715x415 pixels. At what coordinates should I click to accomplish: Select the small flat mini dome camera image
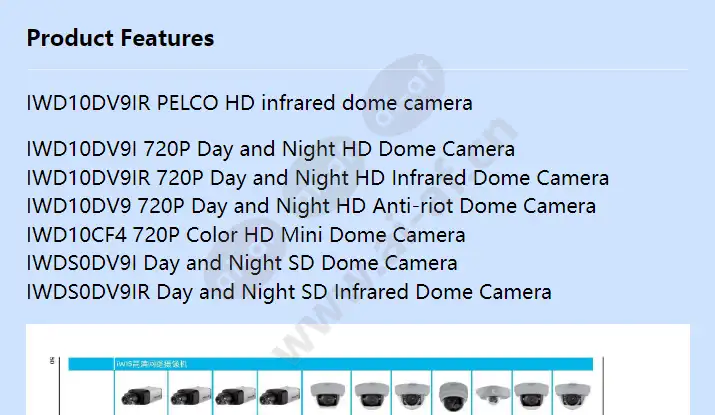[492, 394]
